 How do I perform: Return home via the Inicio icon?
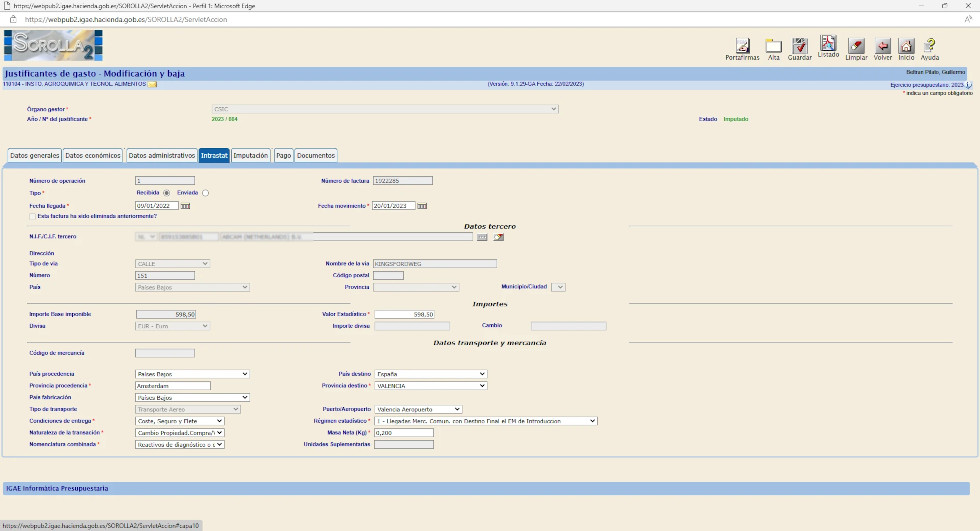tap(906, 46)
